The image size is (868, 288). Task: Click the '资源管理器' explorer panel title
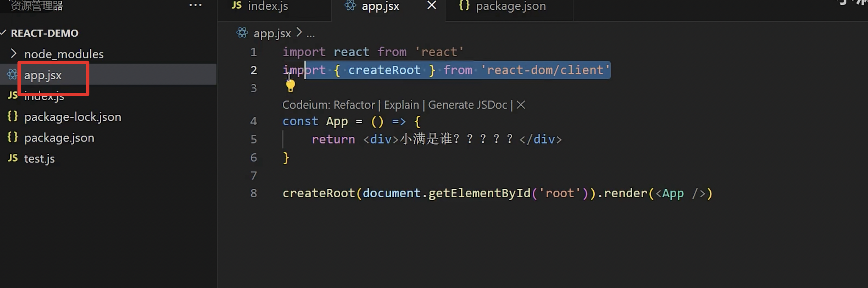[37, 6]
